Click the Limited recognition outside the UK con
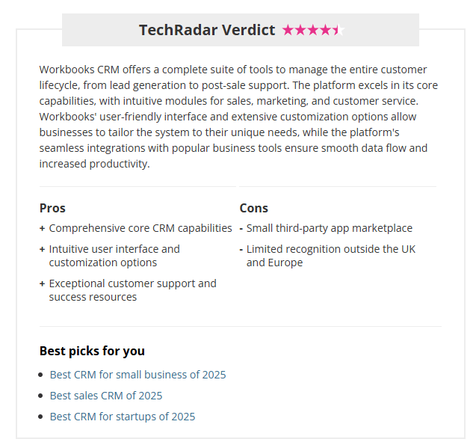The image size is (476, 448). click(x=331, y=256)
